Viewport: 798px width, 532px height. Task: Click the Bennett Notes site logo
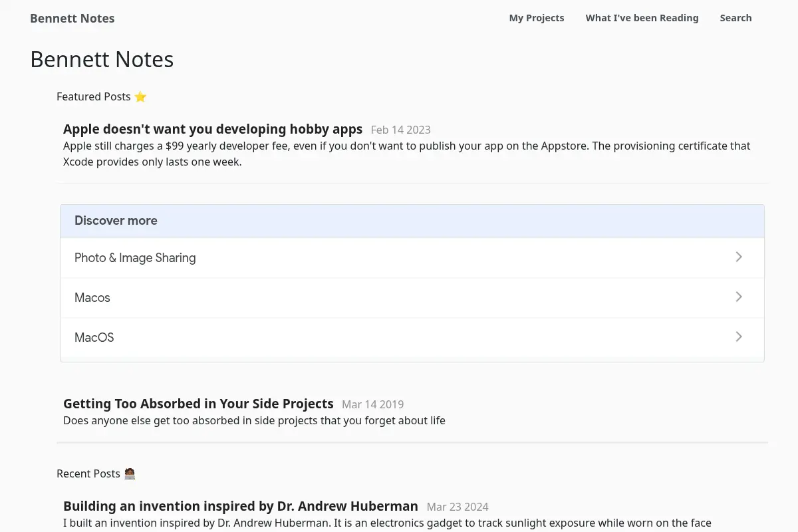72,18
